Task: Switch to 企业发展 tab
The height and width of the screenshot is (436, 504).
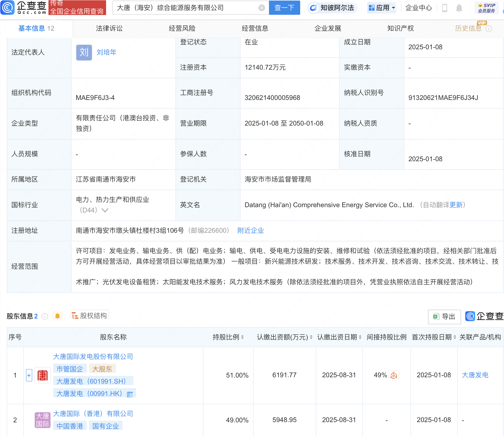Action: point(328,28)
